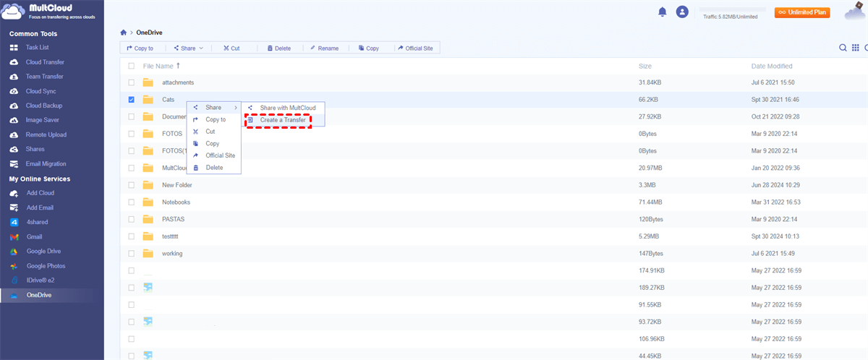The width and height of the screenshot is (868, 360).
Task: Open the attachments folder icon
Action: coord(148,82)
